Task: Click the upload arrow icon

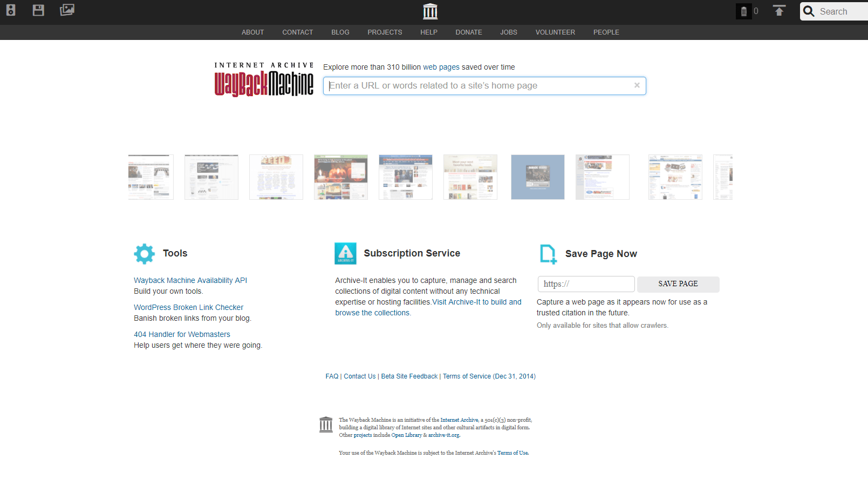Action: [x=779, y=11]
